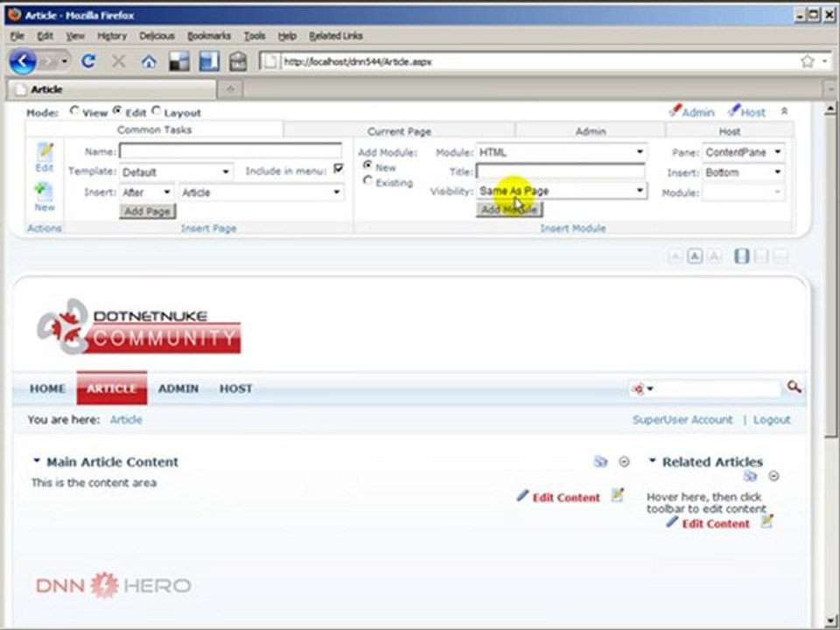Open ADMIN in site navigation
840x630 pixels.
point(178,388)
